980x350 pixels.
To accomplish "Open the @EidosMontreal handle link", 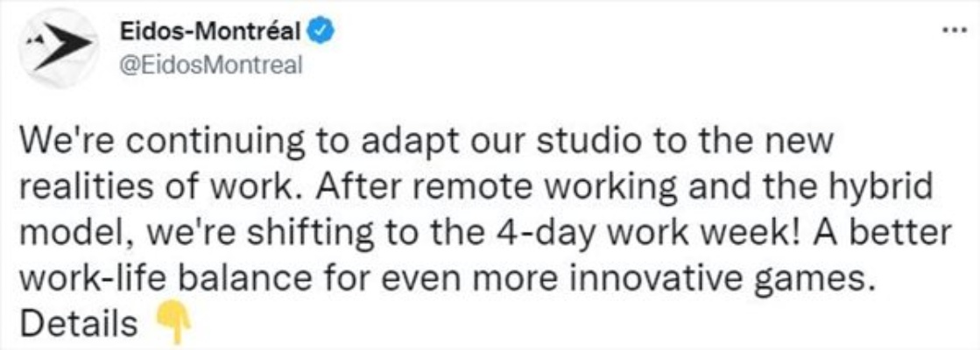I will pos(208,64).
